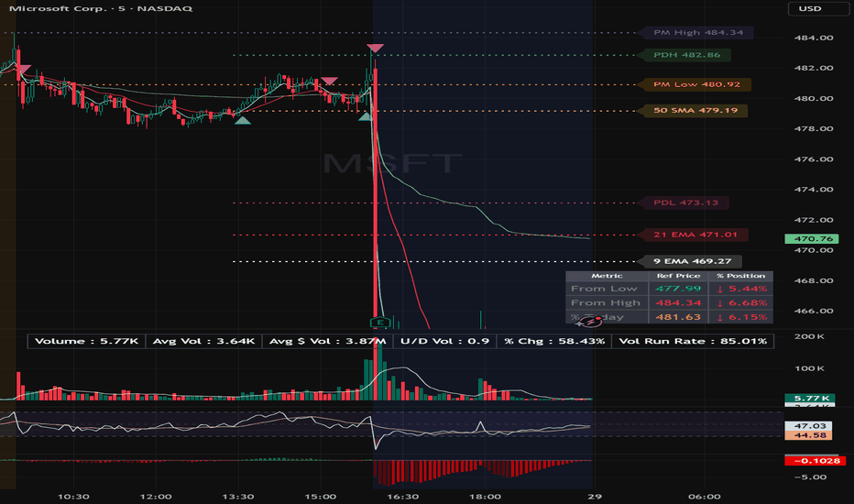Click the 476.00 price axis label

click(x=813, y=159)
